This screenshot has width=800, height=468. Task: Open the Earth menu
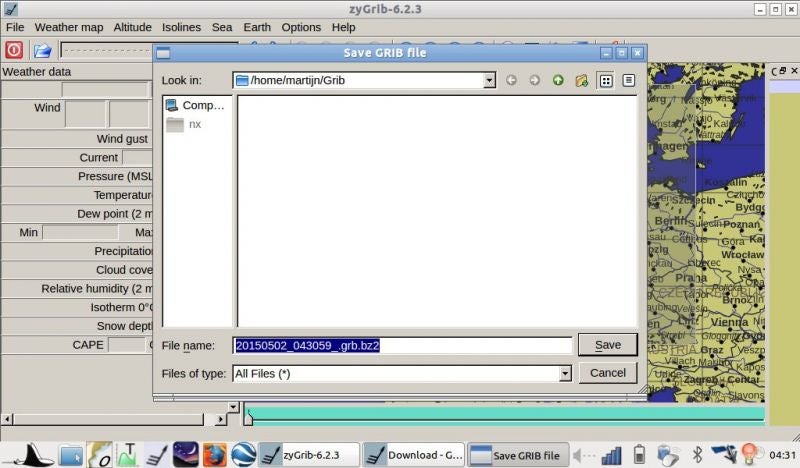click(257, 27)
